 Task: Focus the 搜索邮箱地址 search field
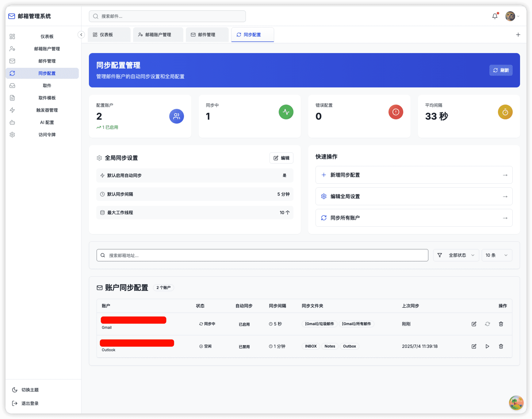coord(262,255)
